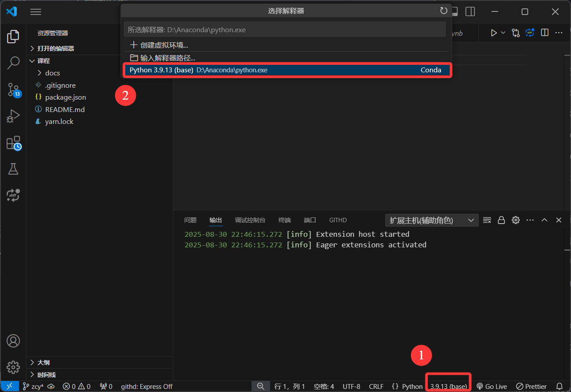Image resolution: width=571 pixels, height=392 pixels.
Task: Open the Extensions view icon
Action: [x=13, y=143]
